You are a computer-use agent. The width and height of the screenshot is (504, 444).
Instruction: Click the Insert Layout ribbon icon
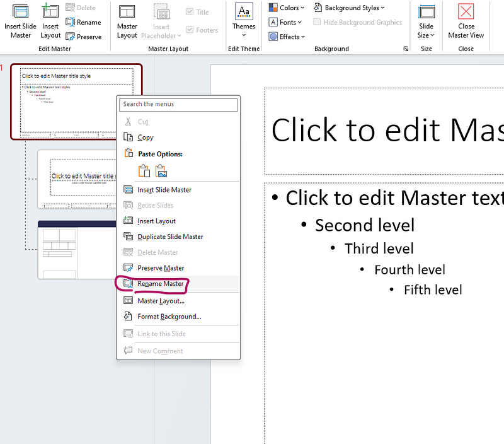[x=50, y=11]
